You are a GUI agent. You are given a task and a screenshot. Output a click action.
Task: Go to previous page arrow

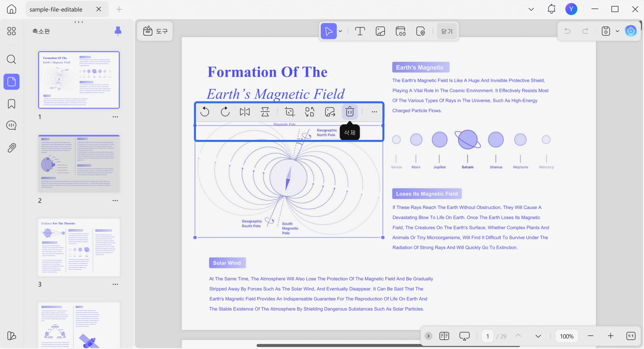[x=518, y=336]
